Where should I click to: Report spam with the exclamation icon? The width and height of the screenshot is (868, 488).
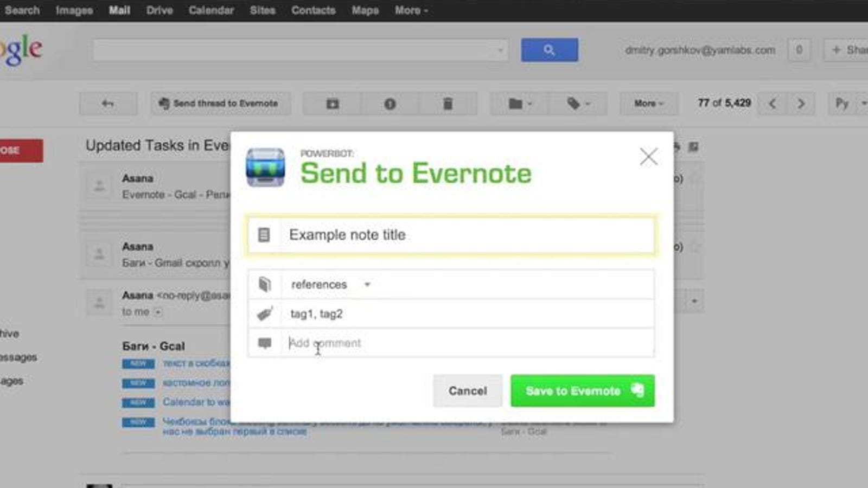pos(390,104)
